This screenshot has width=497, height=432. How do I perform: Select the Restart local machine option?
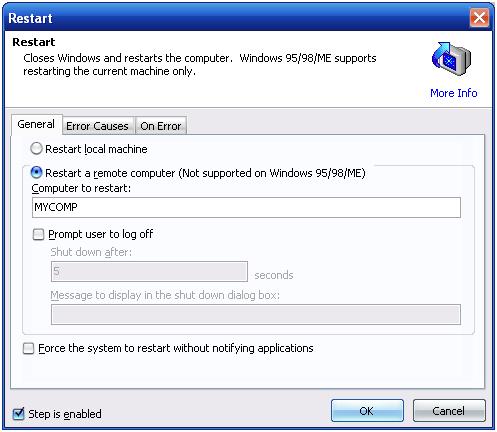[x=36, y=149]
